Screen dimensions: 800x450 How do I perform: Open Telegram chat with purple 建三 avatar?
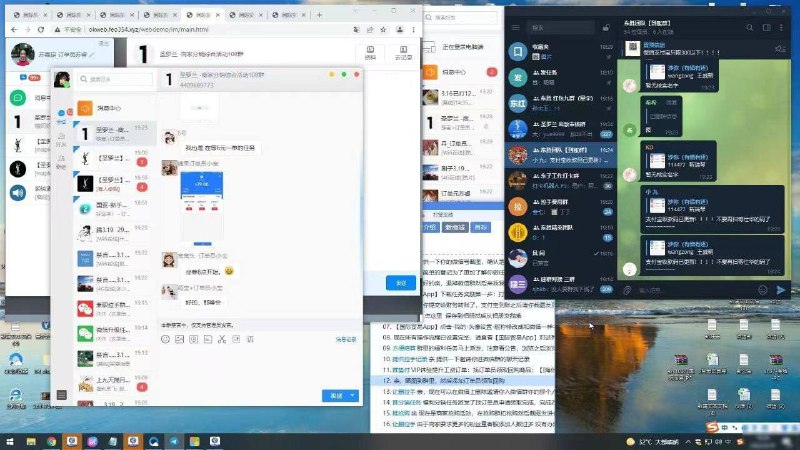tap(561, 284)
